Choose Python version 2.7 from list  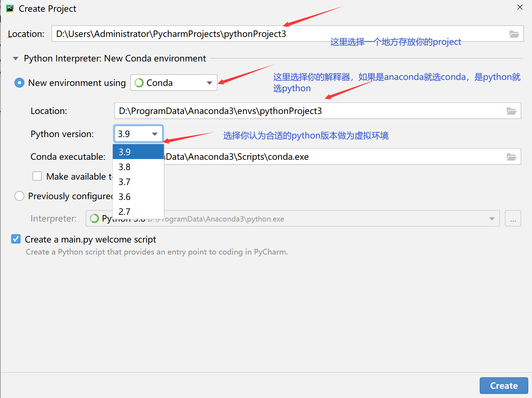pyautogui.click(x=138, y=212)
